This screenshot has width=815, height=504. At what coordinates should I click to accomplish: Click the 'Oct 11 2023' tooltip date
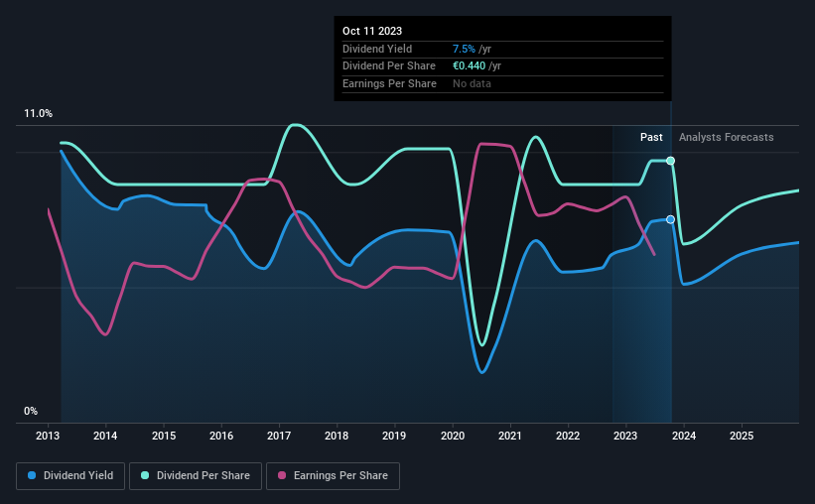pos(372,31)
